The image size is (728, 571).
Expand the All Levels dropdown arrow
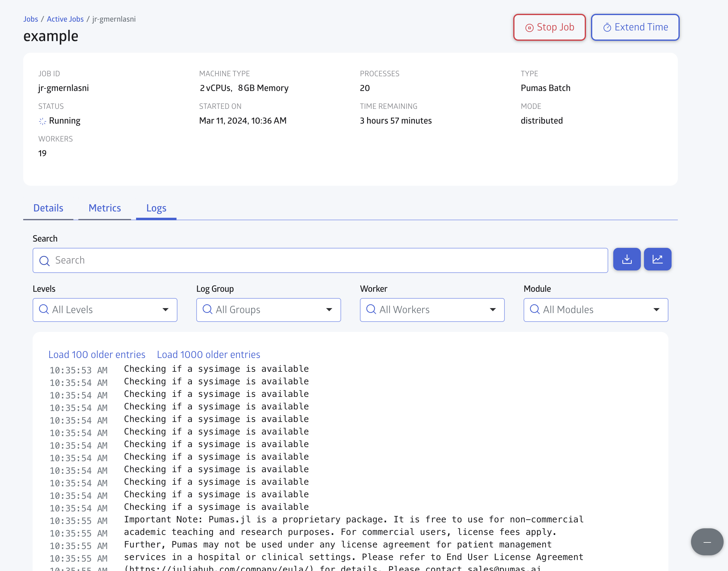tap(165, 310)
